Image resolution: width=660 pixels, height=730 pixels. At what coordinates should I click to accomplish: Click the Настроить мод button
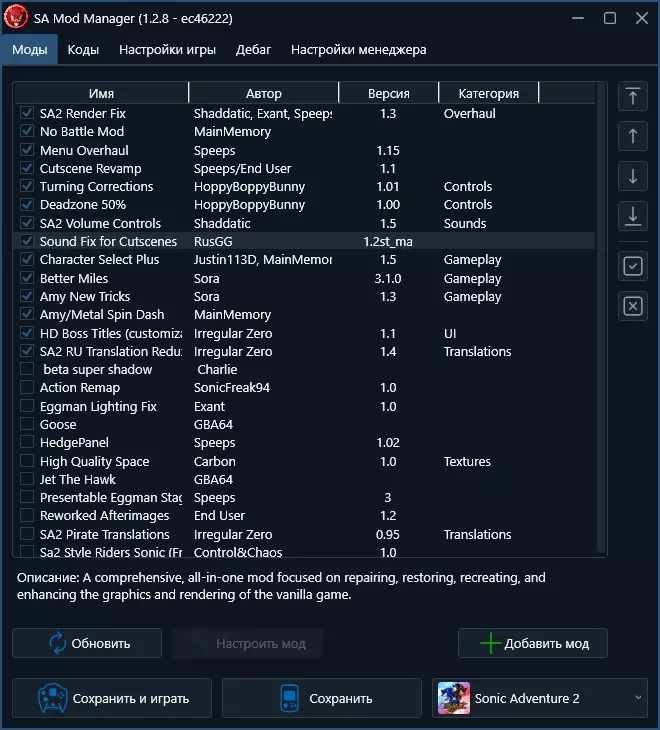(247, 643)
